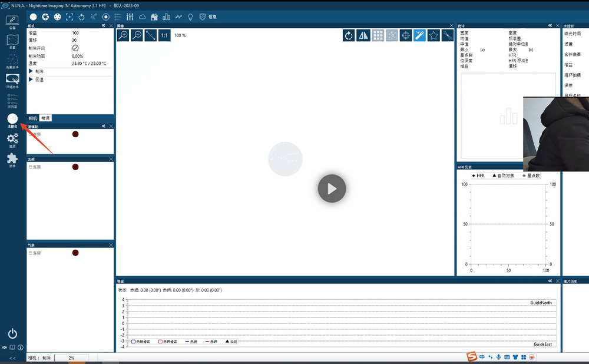
Task: Open the 设备 equipment sidebar tab
Action: click(12, 22)
